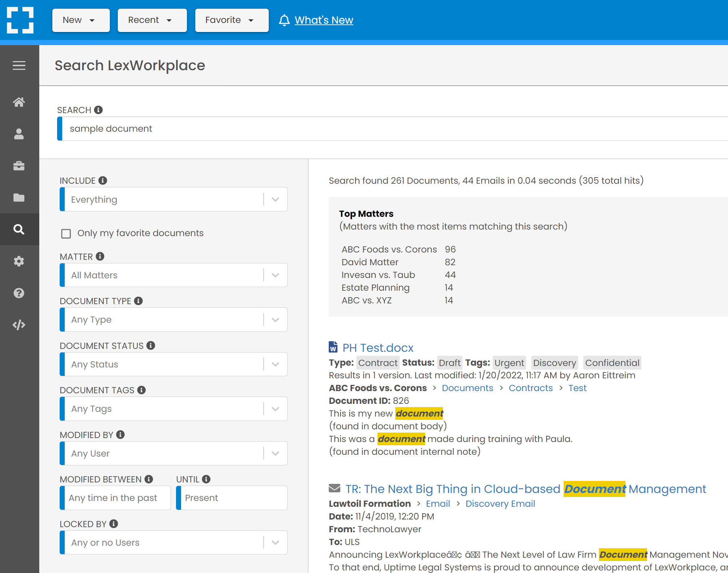Screen dimensions: 728x573
Task: Open the hamburger navigation menu
Action: pos(19,65)
